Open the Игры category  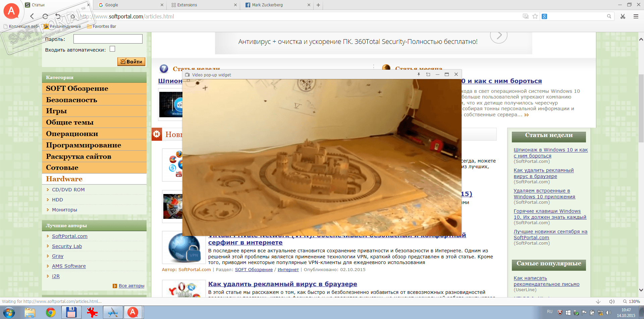[x=94, y=111]
